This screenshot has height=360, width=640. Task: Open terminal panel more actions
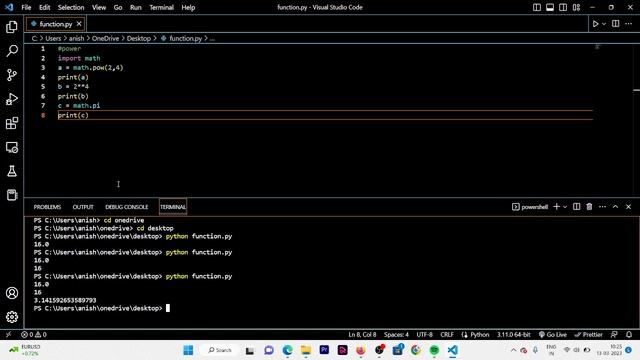click(x=602, y=207)
